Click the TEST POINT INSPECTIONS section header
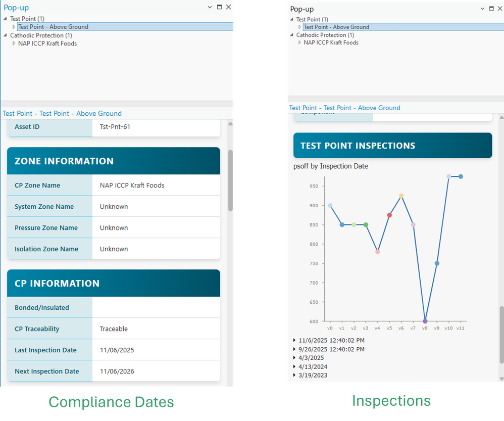Viewport: 504px width, 421px height. click(393, 146)
